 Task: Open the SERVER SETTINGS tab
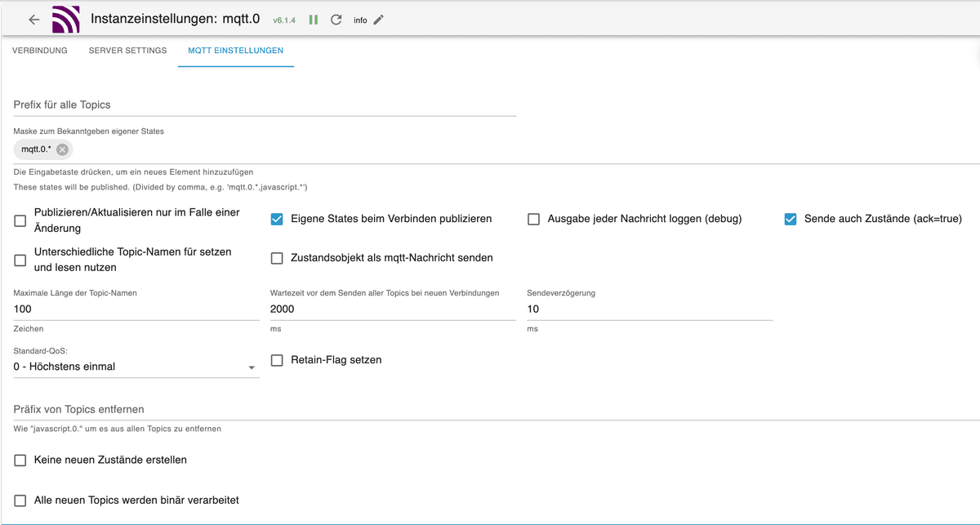point(127,50)
